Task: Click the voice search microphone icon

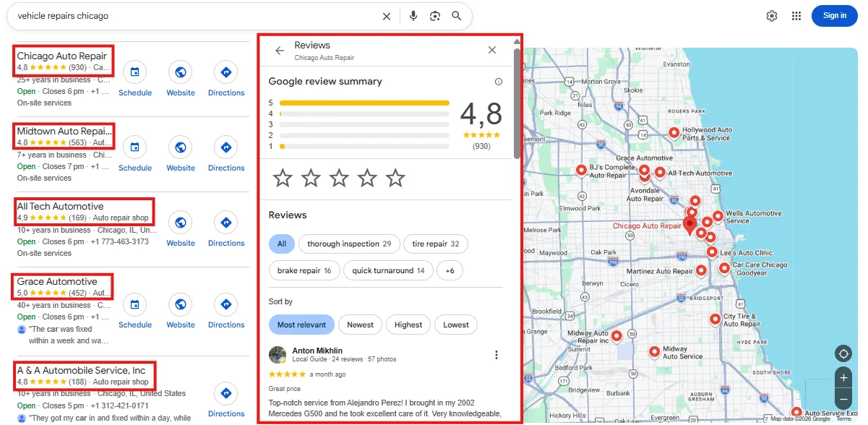Action: [x=413, y=16]
